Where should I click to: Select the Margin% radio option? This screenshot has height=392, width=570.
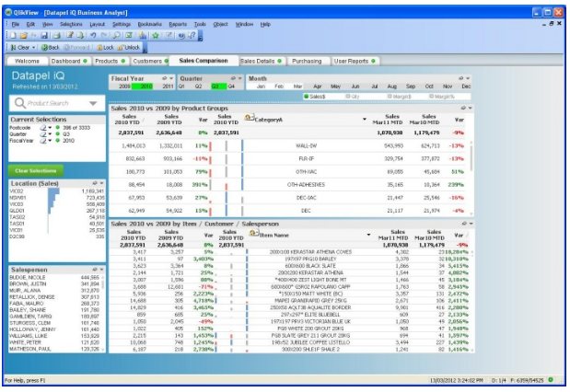442,97
